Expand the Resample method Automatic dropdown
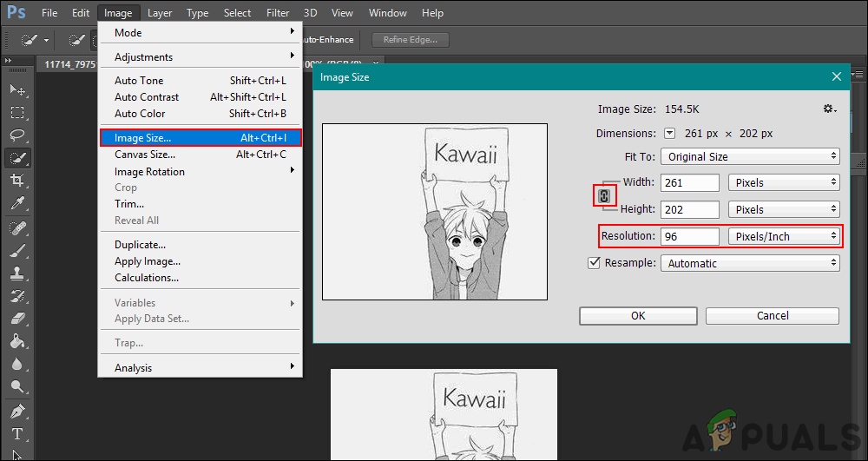The width and height of the screenshot is (868, 461). [x=750, y=263]
